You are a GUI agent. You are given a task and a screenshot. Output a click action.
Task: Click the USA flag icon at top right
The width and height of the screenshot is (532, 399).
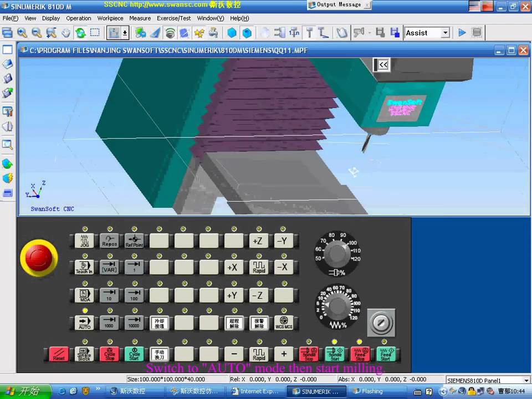click(x=474, y=6)
